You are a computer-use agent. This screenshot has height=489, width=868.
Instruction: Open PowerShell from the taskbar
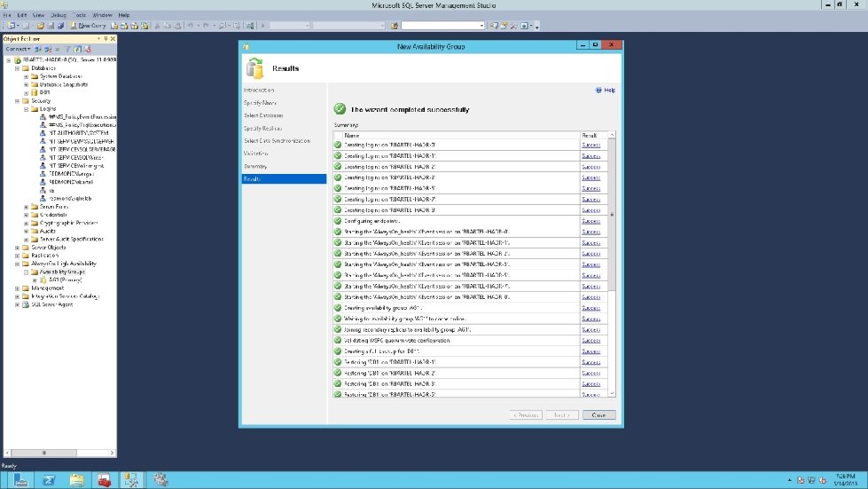coord(49,479)
